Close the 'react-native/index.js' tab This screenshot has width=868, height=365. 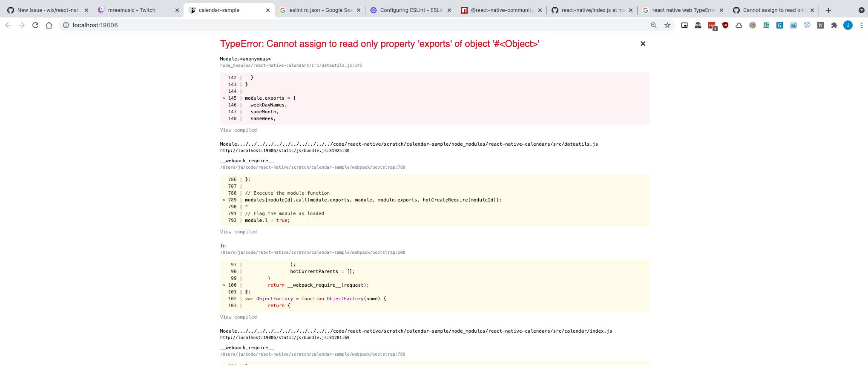(x=631, y=10)
